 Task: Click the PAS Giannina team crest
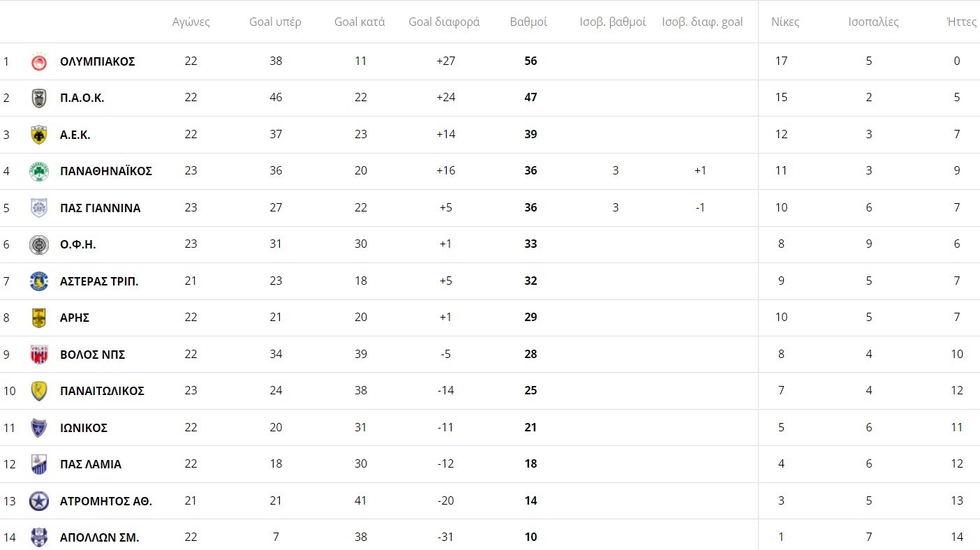coord(39,208)
